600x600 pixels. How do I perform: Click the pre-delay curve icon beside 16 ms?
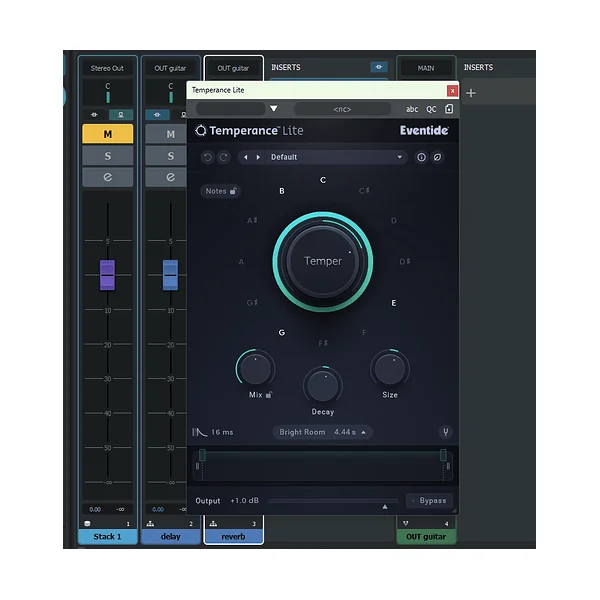(199, 432)
